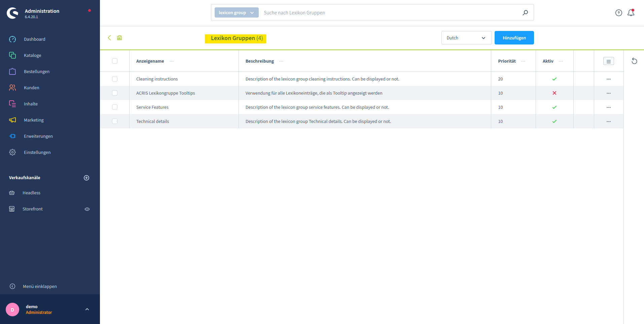This screenshot has width=644, height=324.
Task: Open Aktiv column options dots
Action: tap(561, 61)
